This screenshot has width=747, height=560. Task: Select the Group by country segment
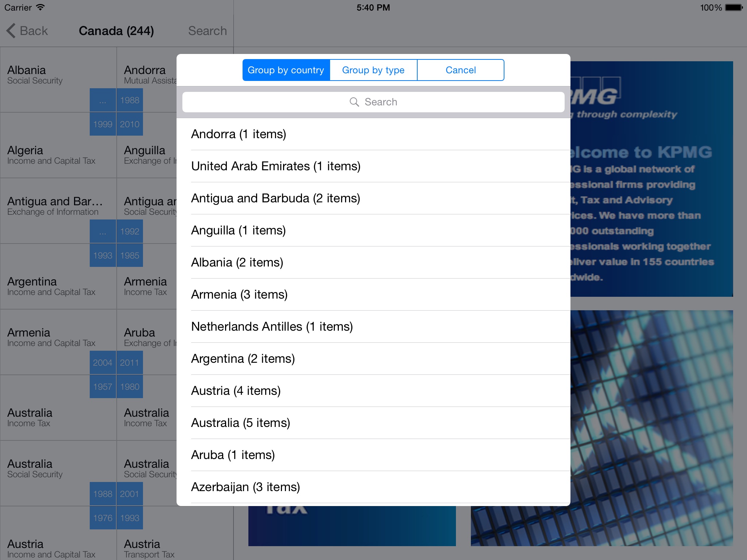point(286,70)
